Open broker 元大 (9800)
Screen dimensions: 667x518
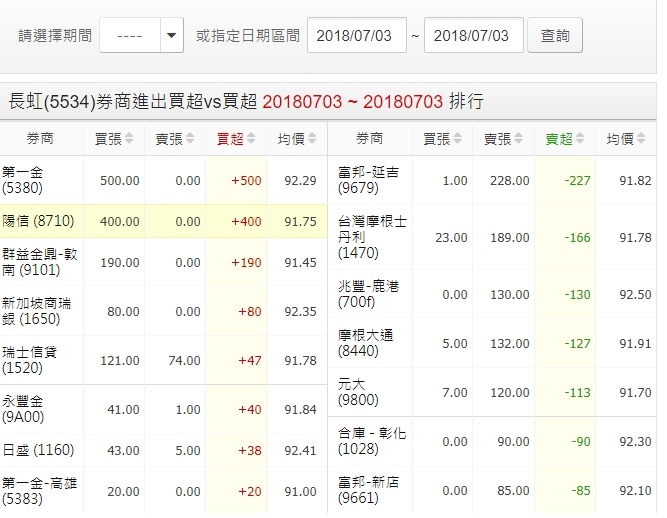(358, 392)
